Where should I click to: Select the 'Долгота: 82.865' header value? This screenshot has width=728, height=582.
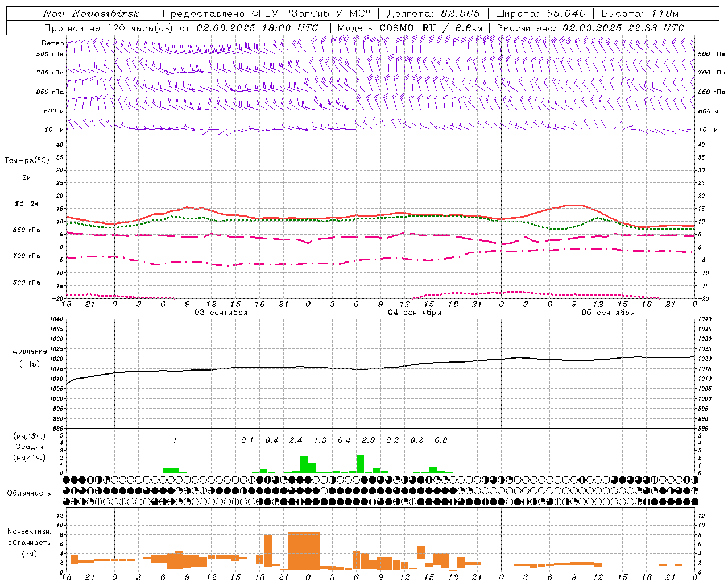tap(433, 14)
